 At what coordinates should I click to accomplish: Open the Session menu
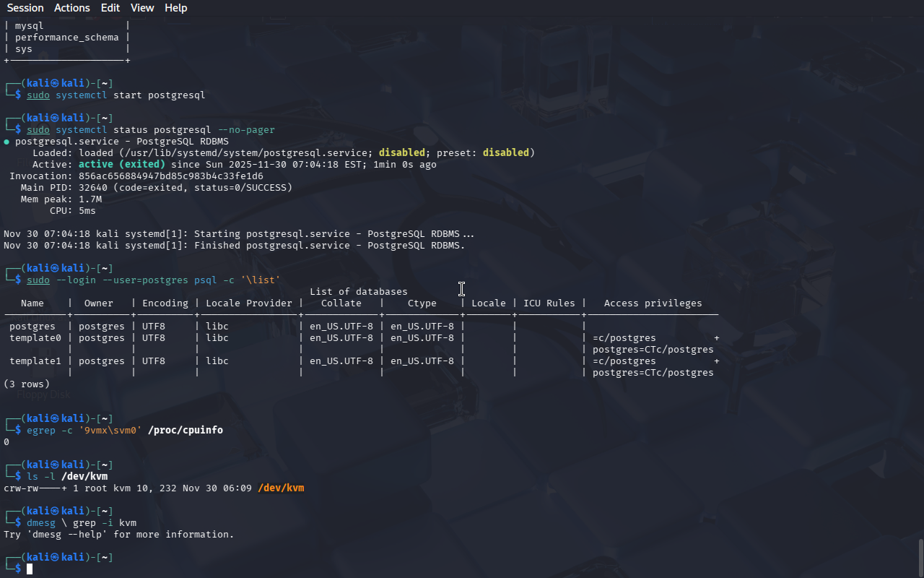25,8
